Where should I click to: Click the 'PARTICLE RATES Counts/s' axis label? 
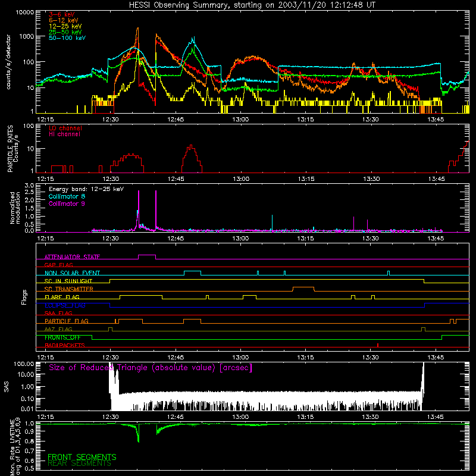point(12,149)
